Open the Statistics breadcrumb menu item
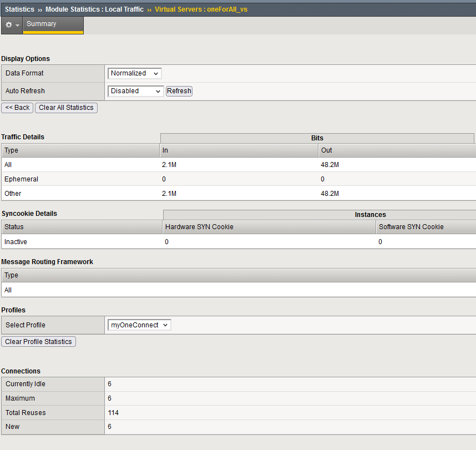476x450 pixels. [x=18, y=9]
